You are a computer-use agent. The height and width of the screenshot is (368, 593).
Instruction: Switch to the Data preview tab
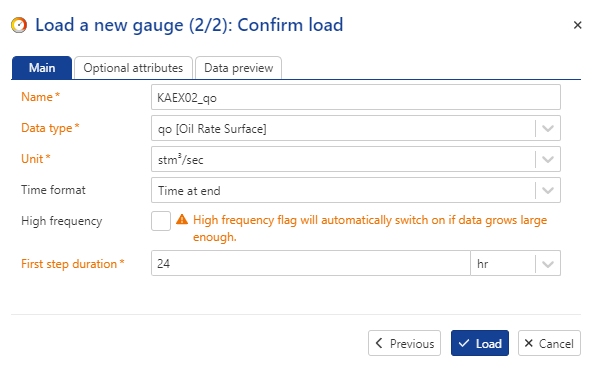tap(238, 68)
